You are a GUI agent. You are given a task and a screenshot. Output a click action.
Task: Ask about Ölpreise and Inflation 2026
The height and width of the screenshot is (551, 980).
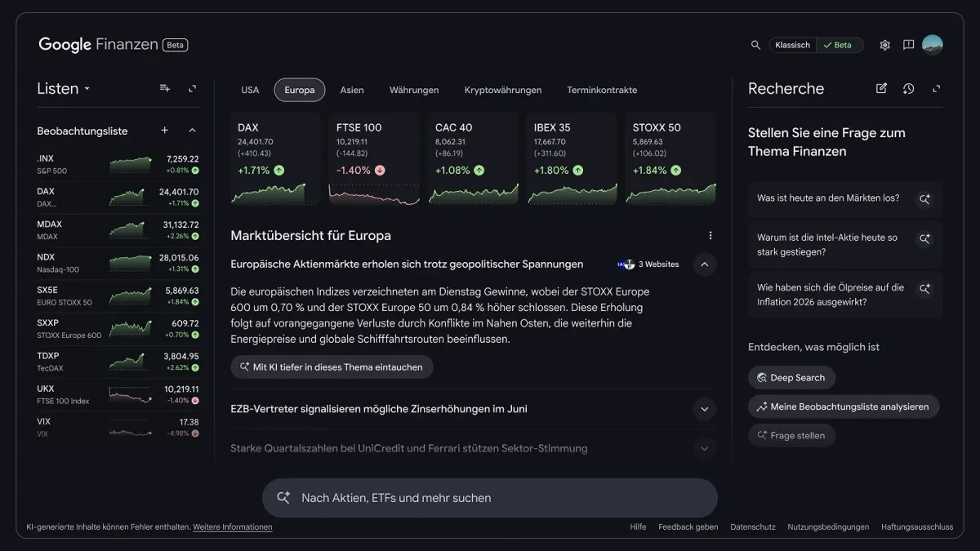coord(845,295)
